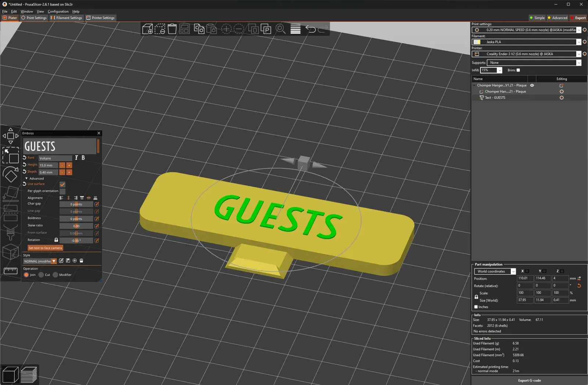This screenshot has height=385, width=588.
Task: Open the Configuration menu
Action: tap(58, 11)
